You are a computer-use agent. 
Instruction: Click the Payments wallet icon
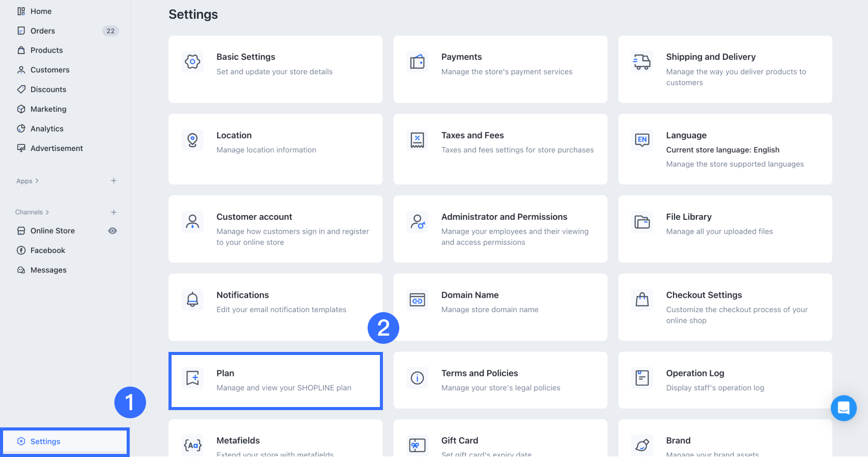point(417,62)
